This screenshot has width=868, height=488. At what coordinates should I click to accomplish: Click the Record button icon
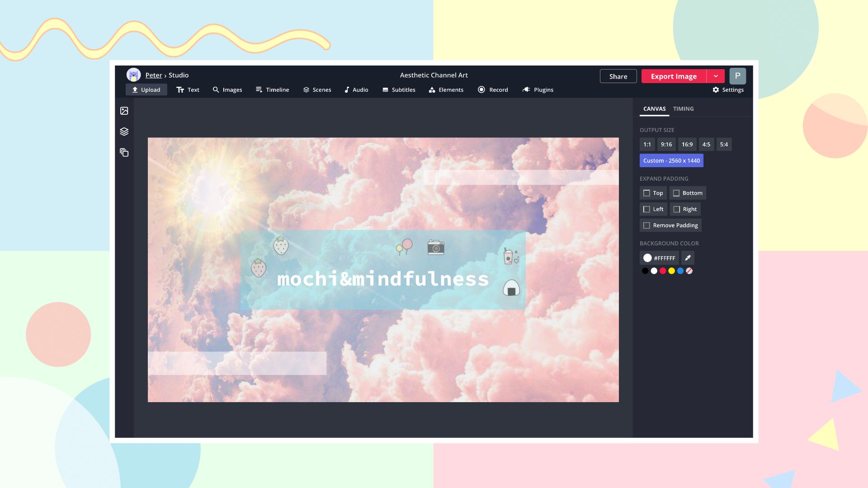pos(481,89)
